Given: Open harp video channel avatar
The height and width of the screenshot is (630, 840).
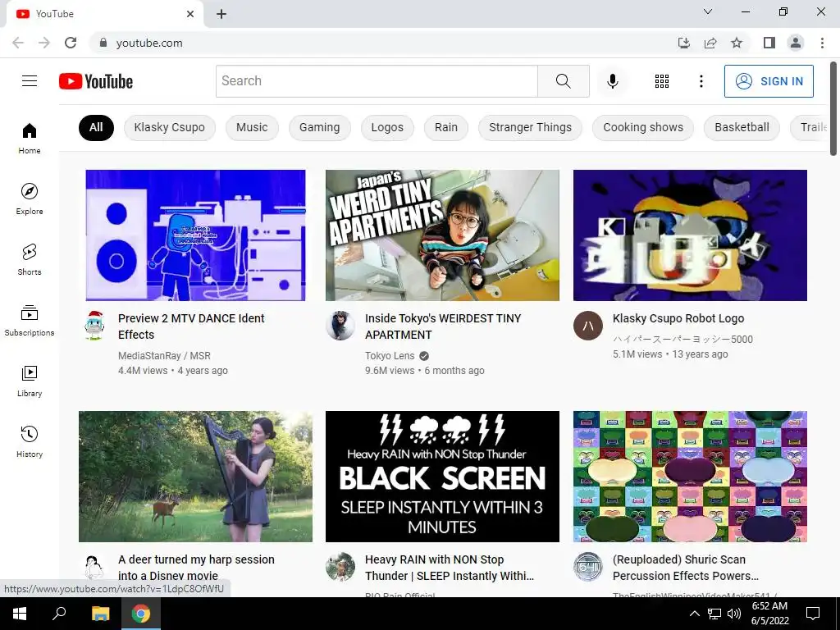Looking at the screenshot, I should click(x=94, y=566).
